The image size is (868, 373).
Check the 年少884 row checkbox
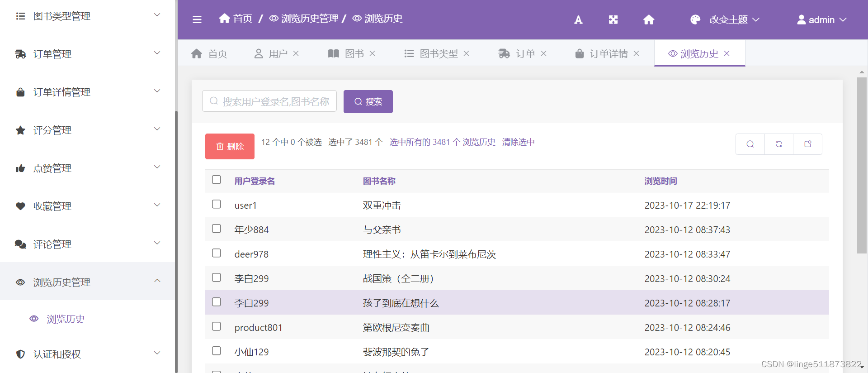(217, 229)
